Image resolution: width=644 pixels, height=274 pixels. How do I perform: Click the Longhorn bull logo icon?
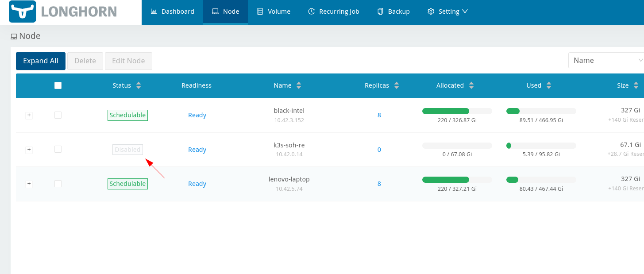coord(22,12)
